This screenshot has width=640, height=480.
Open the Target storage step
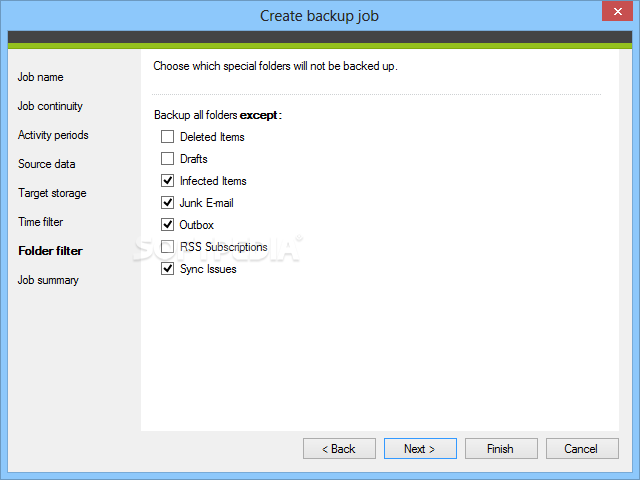(52, 193)
